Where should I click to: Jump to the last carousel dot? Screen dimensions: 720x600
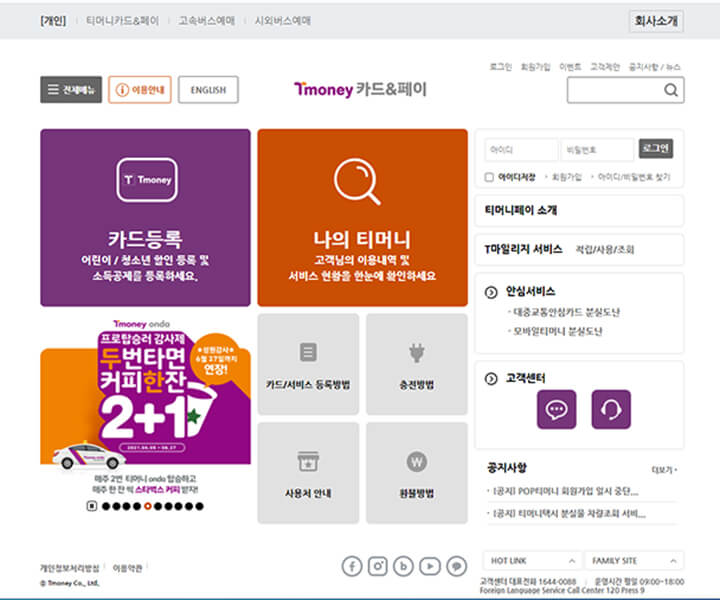(199, 506)
